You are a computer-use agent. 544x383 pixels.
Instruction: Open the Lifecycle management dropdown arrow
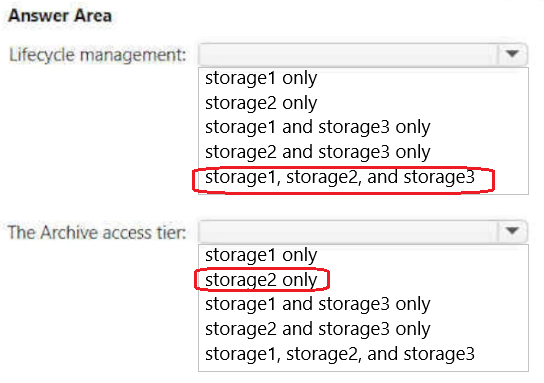(512, 54)
